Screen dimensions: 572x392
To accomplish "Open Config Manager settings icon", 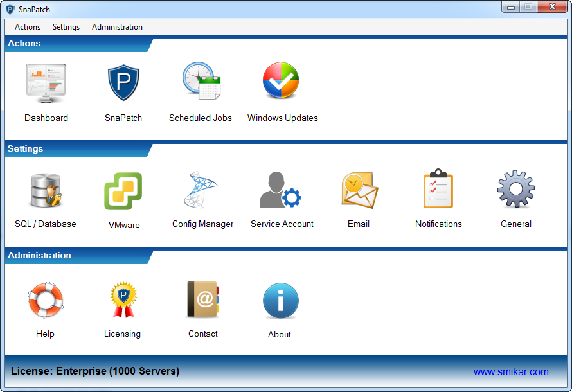I will pyautogui.click(x=201, y=190).
